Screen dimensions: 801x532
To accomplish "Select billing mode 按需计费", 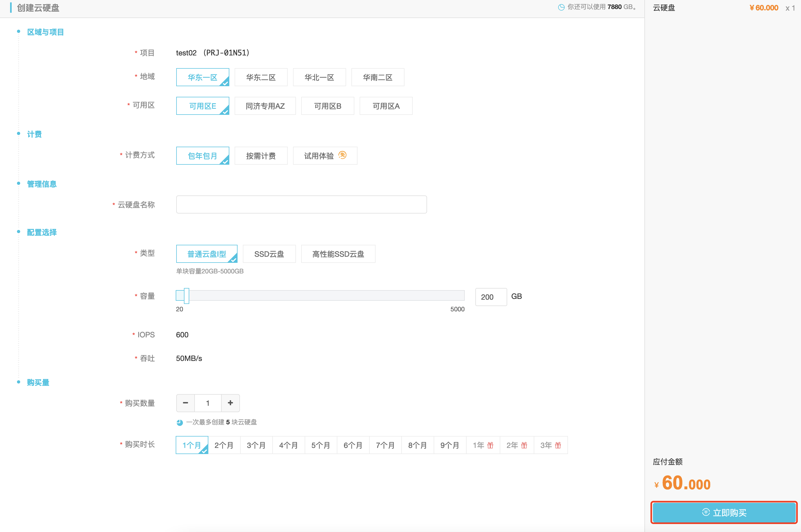I will pos(261,156).
